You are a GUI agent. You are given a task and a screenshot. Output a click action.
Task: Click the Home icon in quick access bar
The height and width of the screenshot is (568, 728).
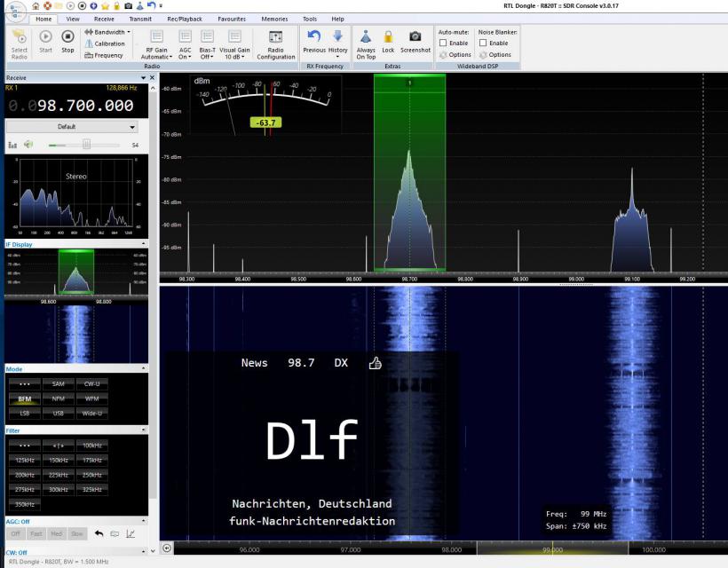click(36, 5)
